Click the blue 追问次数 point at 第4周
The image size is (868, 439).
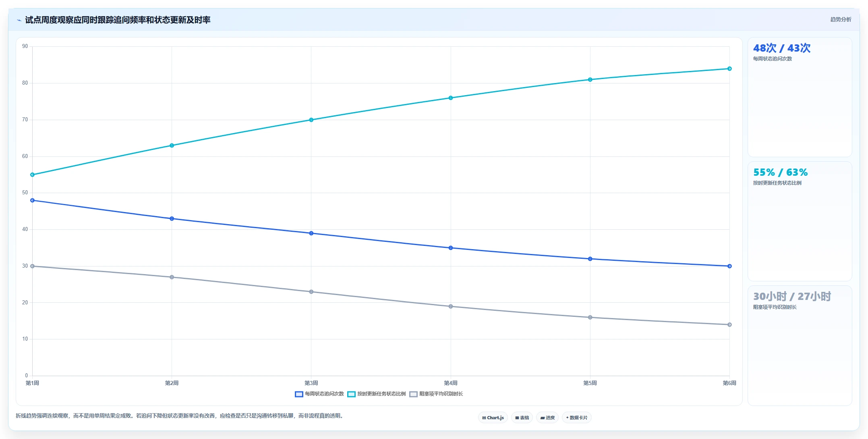click(451, 248)
